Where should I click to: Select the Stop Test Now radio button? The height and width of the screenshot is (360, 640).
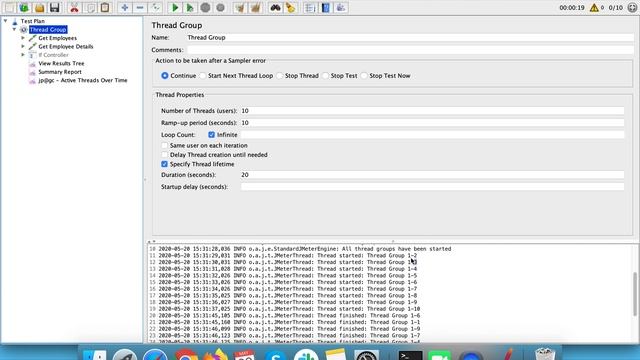364,76
